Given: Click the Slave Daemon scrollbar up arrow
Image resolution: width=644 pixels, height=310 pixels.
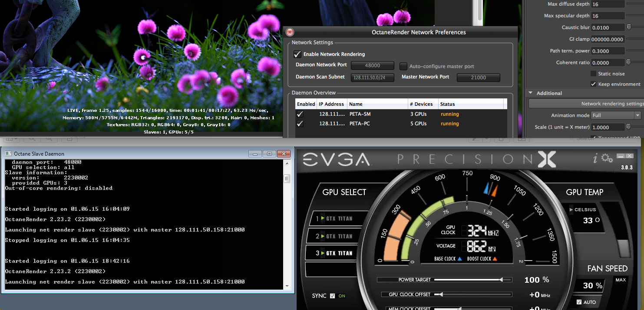Looking at the screenshot, I should point(287,164).
